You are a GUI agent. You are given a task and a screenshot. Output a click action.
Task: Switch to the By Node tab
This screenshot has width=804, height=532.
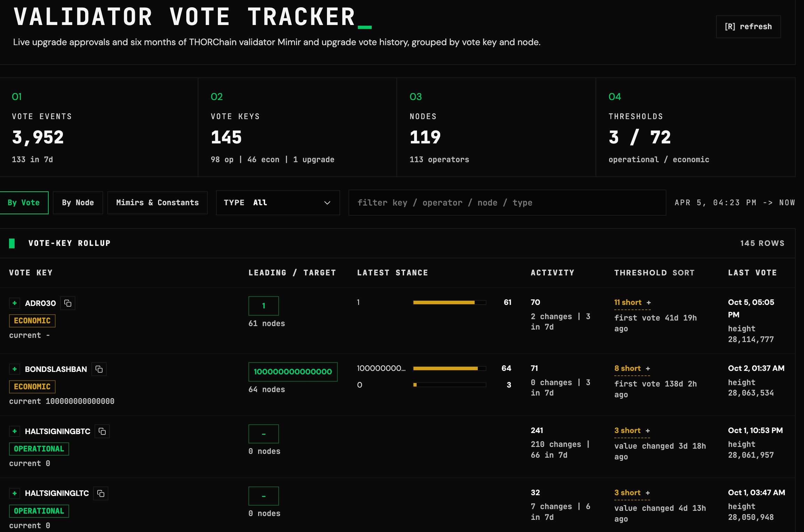tap(78, 203)
